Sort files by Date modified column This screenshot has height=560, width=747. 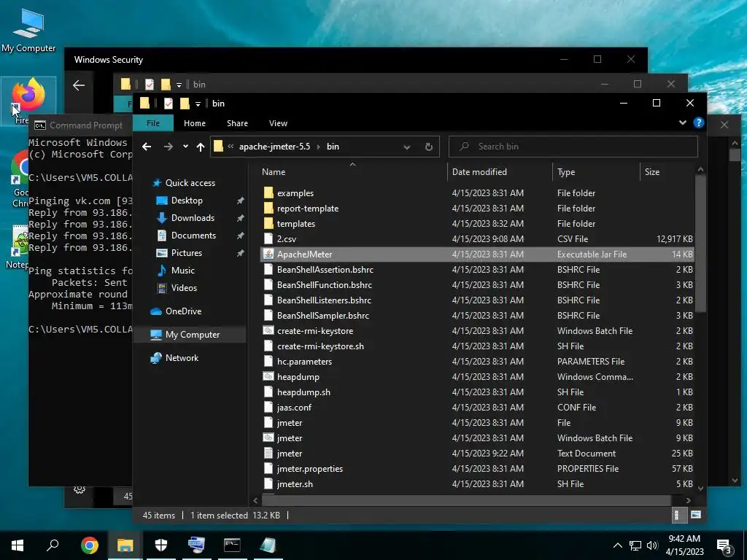[479, 172]
